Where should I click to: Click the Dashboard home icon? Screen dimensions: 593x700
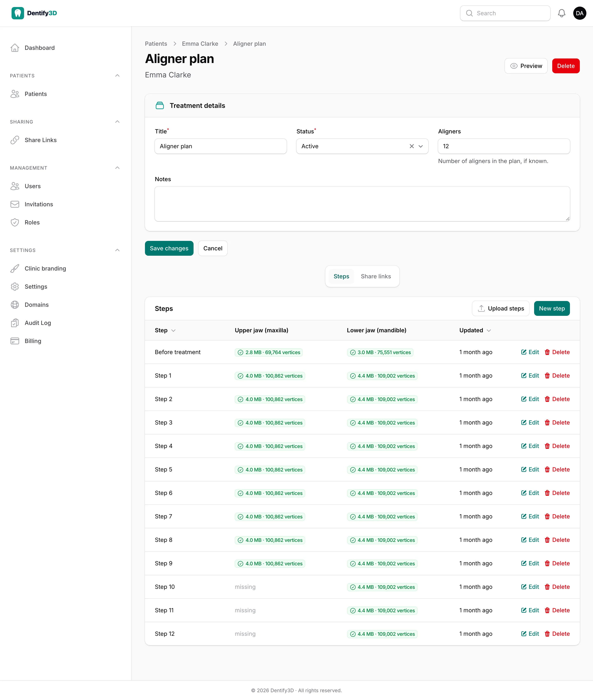point(15,48)
